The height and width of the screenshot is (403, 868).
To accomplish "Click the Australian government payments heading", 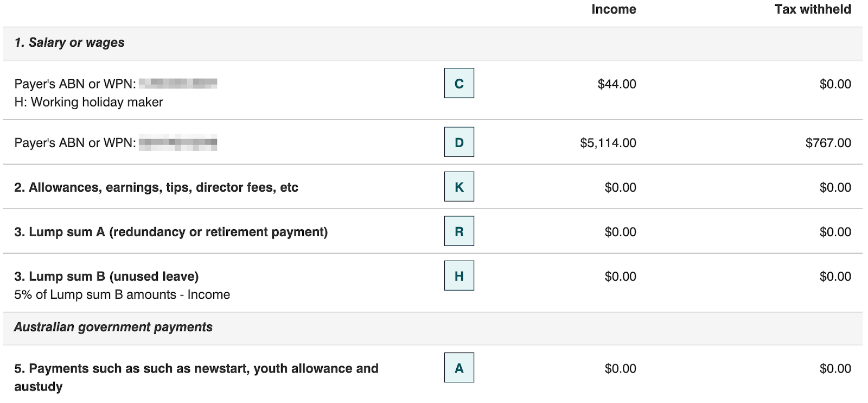I will [x=113, y=327].
